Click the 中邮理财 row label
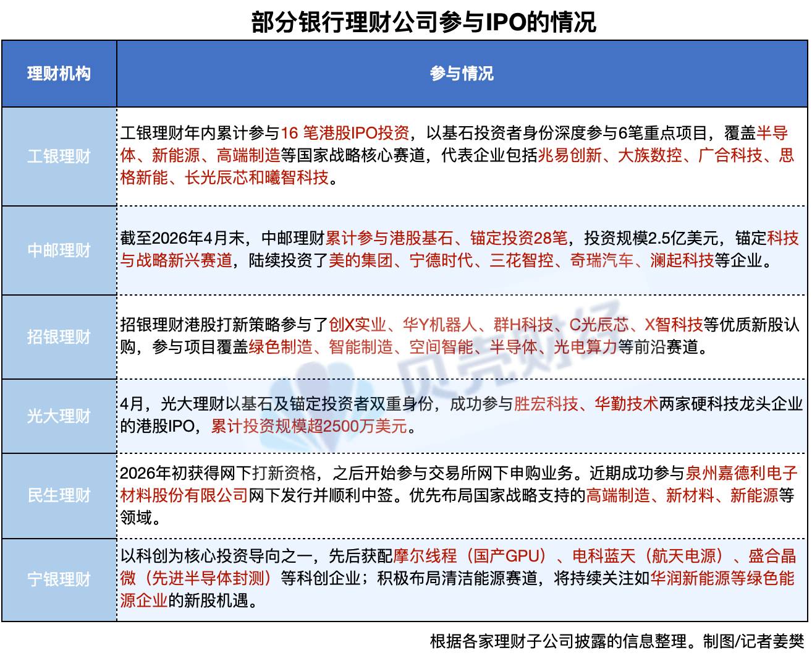Viewport: 812px width, 658px height. point(59,250)
